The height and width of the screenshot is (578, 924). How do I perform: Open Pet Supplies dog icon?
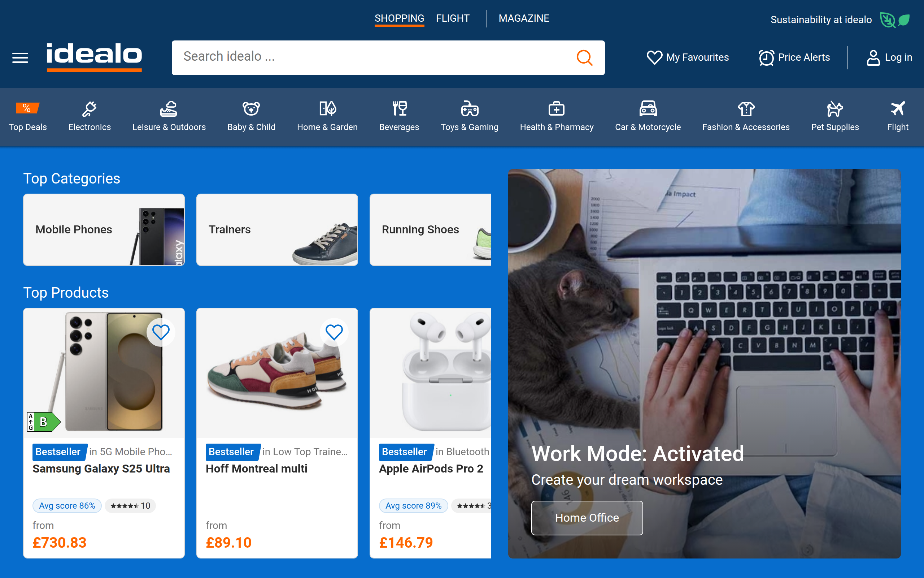click(x=834, y=109)
